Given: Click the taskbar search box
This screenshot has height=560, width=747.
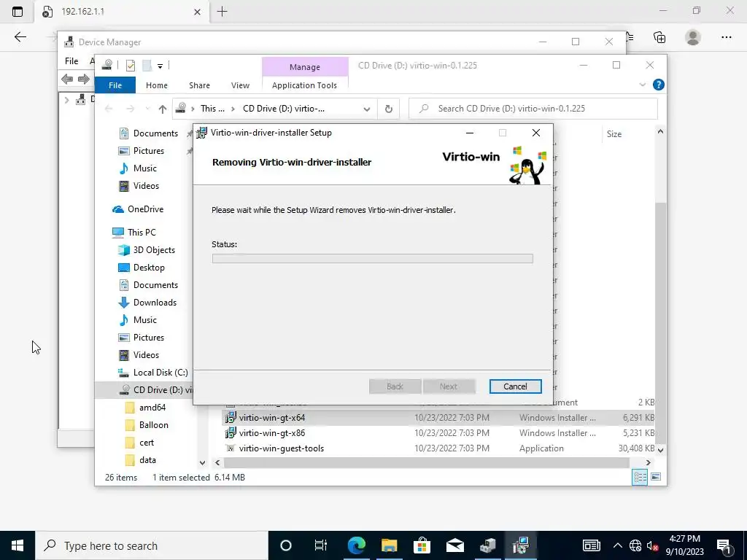Looking at the screenshot, I should point(152,545).
